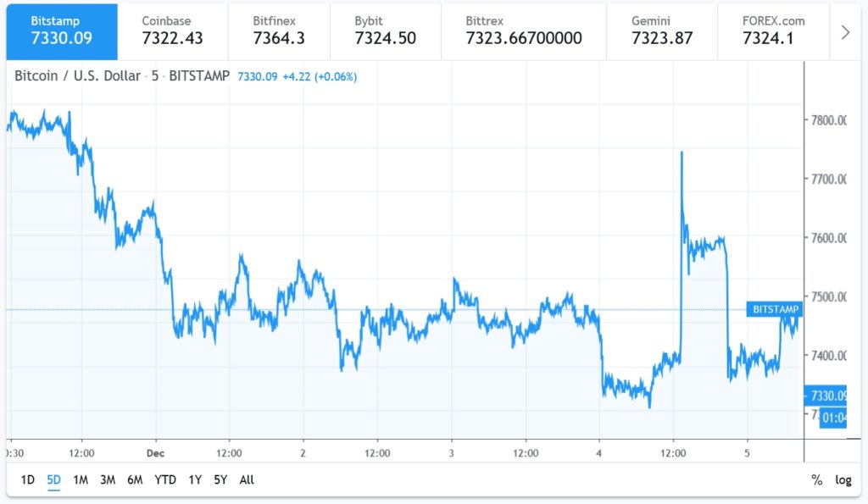
Task: Choose the 3M time range
Action: [108, 480]
